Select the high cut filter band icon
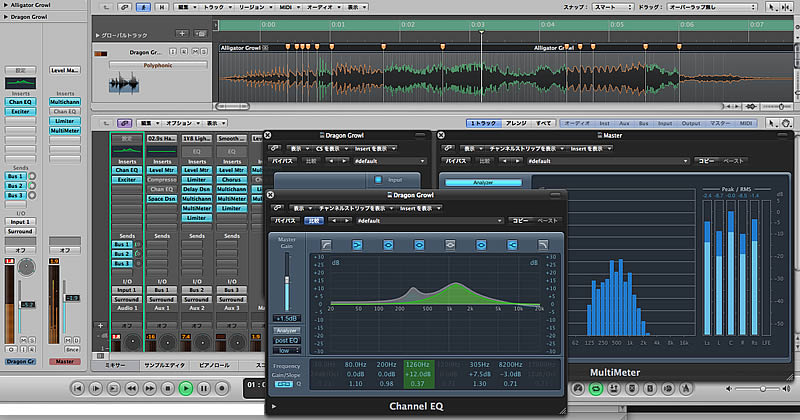The image size is (800, 420). [x=543, y=243]
